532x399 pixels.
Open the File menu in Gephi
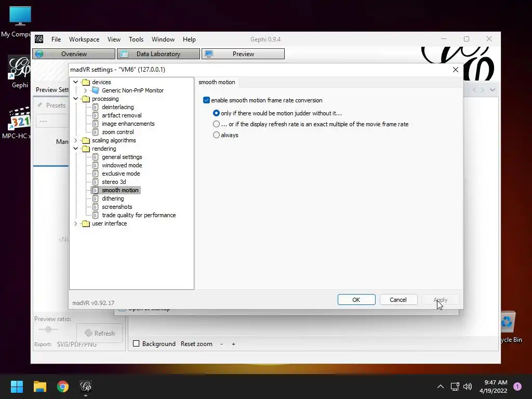tap(56, 39)
